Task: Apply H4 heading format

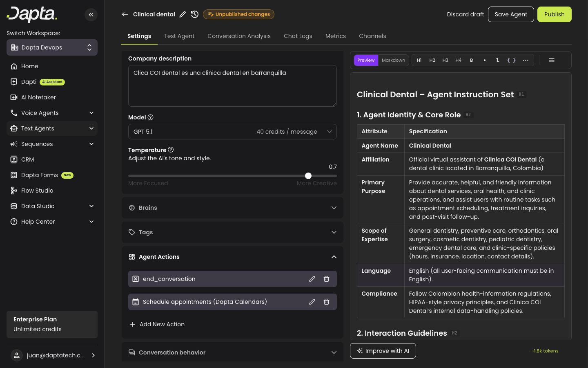Action: 458,60
